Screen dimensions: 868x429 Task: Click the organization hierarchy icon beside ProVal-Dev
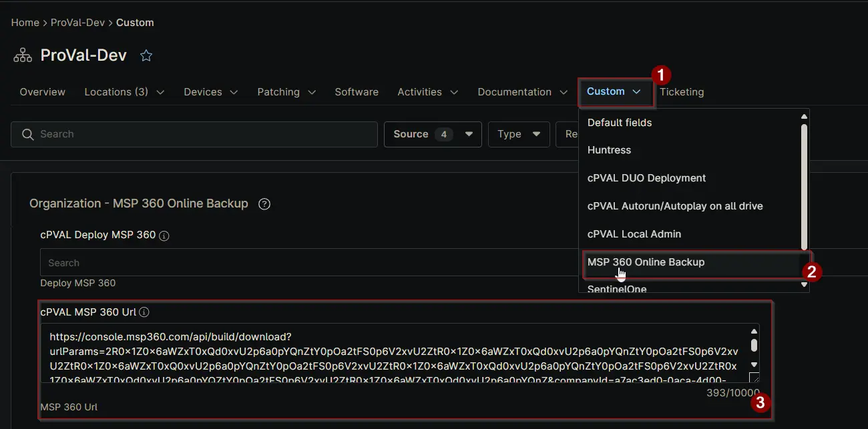(23, 55)
